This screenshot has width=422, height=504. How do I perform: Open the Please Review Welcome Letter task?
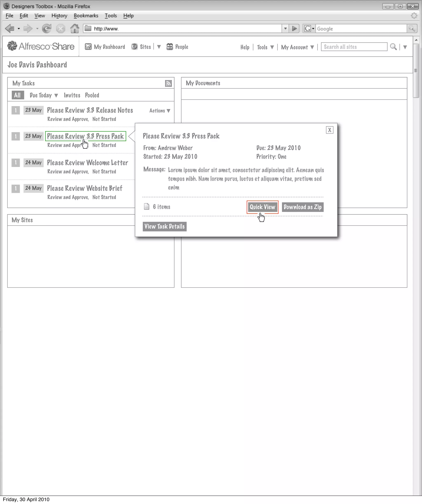tap(87, 163)
